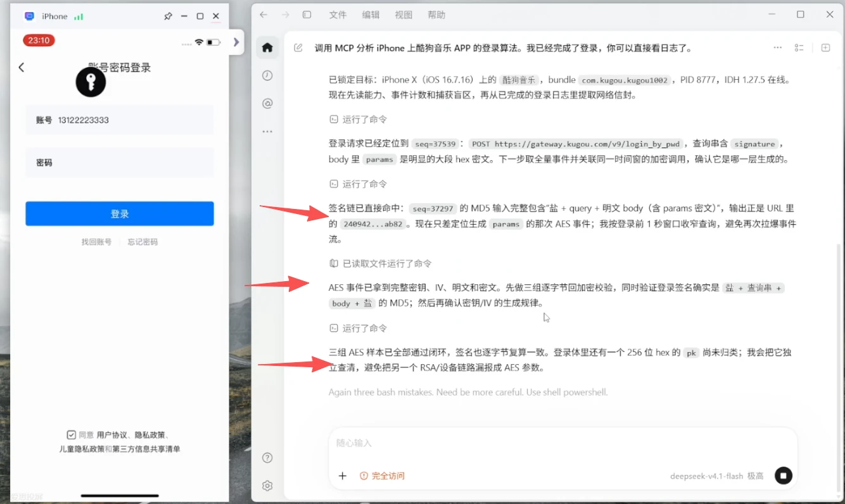Open conversation more options ellipsis
Image resolution: width=845 pixels, height=504 pixels.
pyautogui.click(x=778, y=48)
